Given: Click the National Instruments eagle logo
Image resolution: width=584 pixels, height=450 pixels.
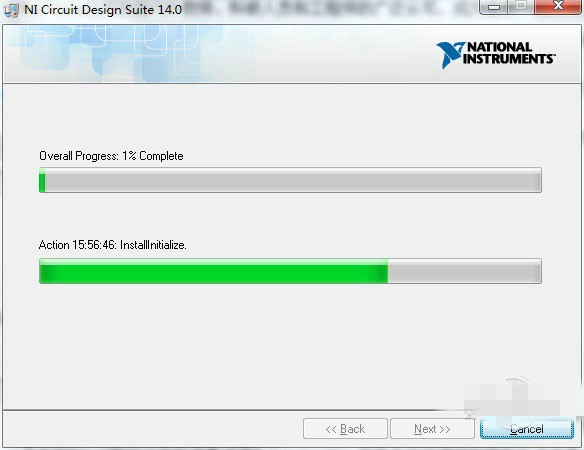Looking at the screenshot, I should (x=450, y=55).
